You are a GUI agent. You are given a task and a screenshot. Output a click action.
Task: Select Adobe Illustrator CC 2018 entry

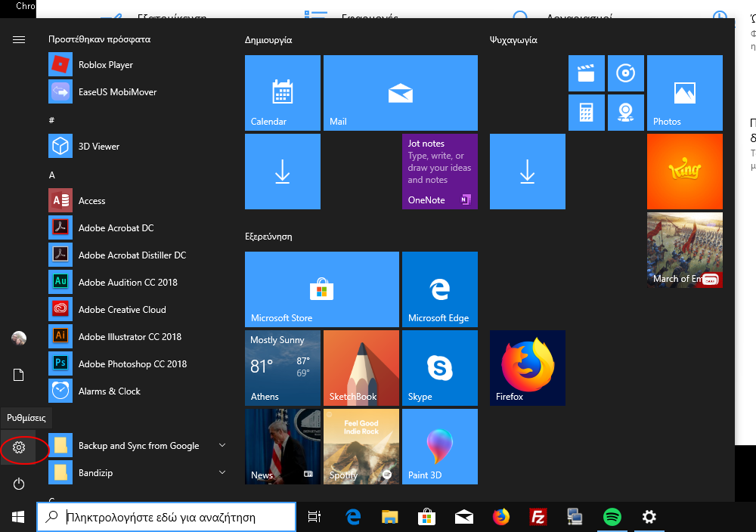click(129, 337)
